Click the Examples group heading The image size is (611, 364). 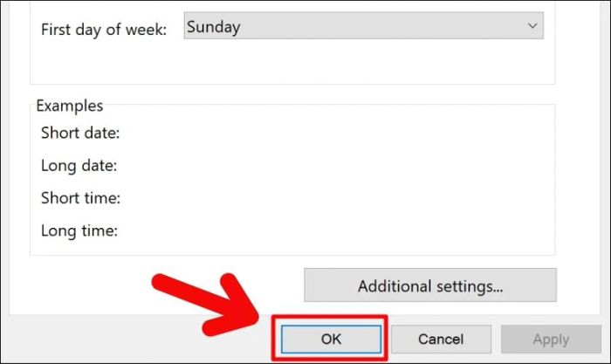(x=70, y=106)
